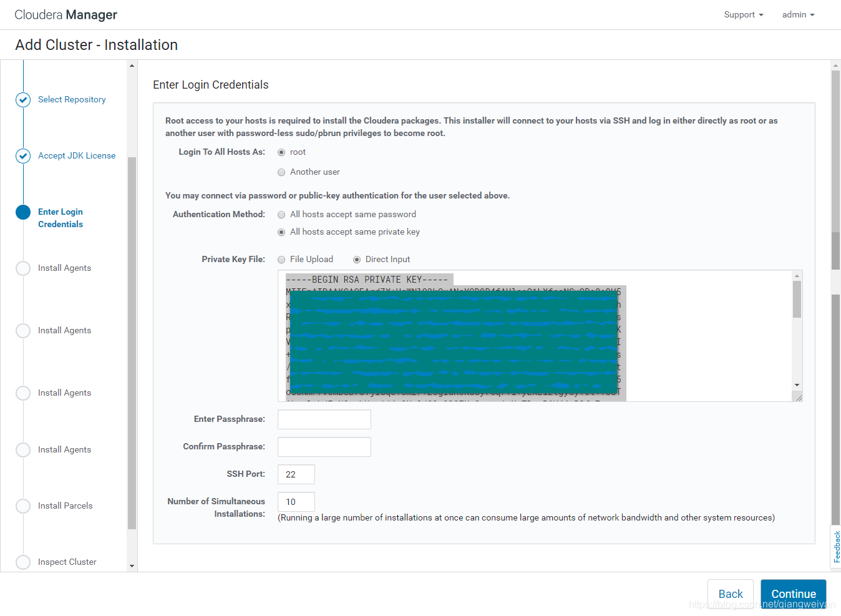Choose All hosts accept same private key
841x616 pixels.
click(x=281, y=232)
